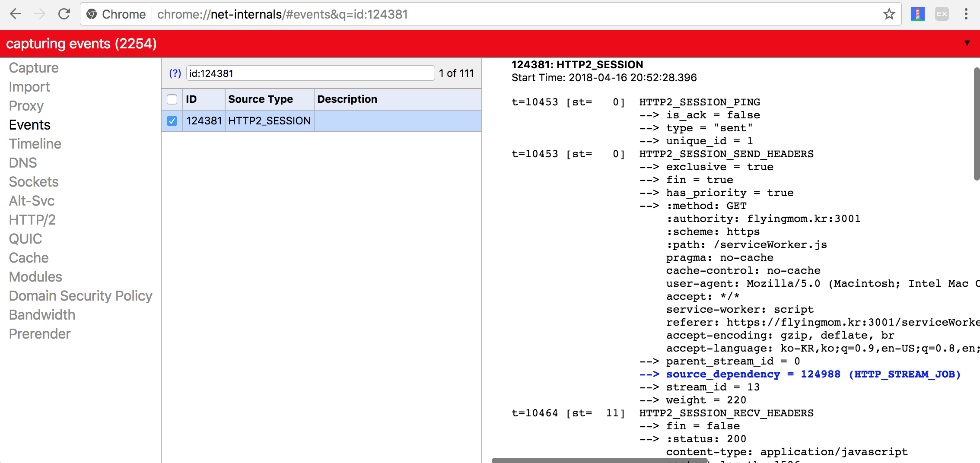Click the 'accept-encoding: gzip, deflate, br' line
980x463 pixels.
coord(780,336)
